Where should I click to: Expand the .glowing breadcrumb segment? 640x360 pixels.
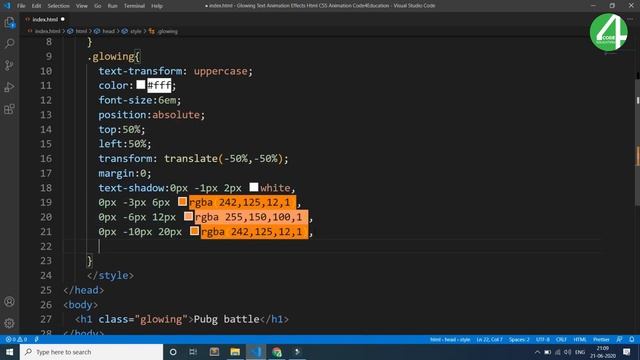tap(167, 31)
